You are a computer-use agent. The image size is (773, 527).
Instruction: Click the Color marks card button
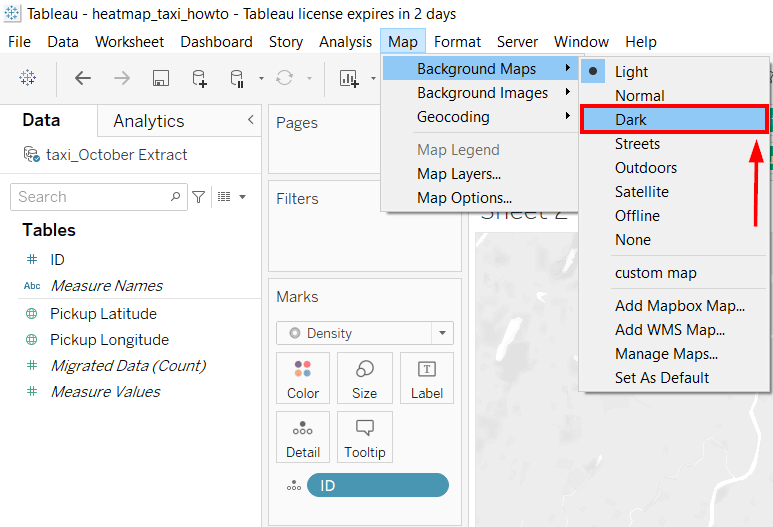tap(303, 378)
